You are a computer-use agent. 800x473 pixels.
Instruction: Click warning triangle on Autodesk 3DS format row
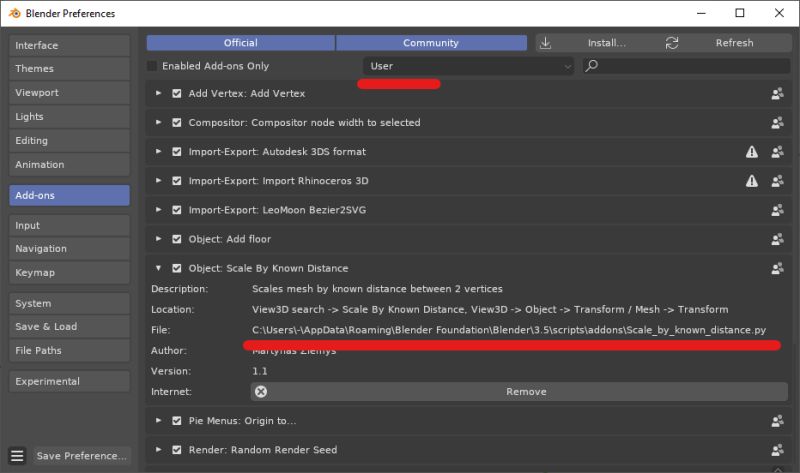752,152
